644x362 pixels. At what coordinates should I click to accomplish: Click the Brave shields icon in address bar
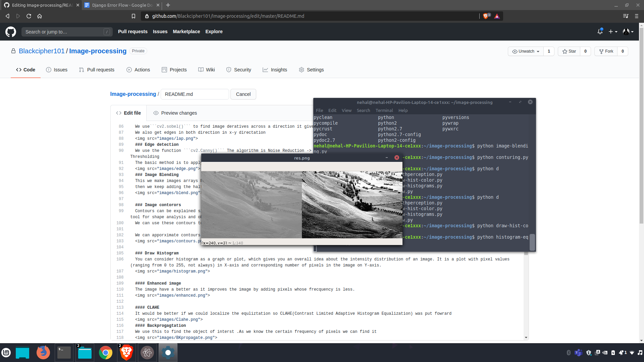click(485, 16)
